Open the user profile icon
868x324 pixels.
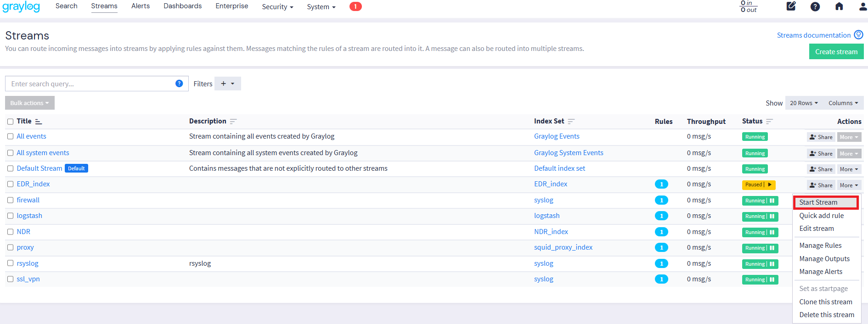pos(862,6)
